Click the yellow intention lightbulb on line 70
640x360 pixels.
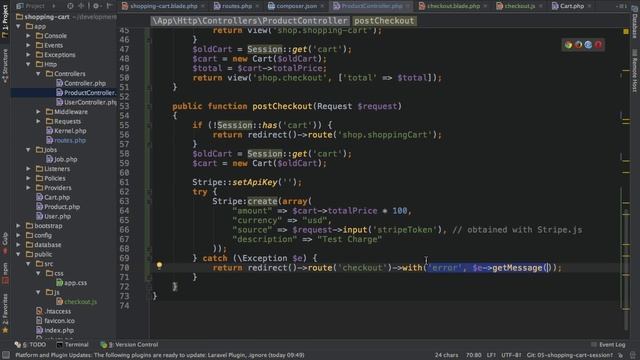(159, 266)
